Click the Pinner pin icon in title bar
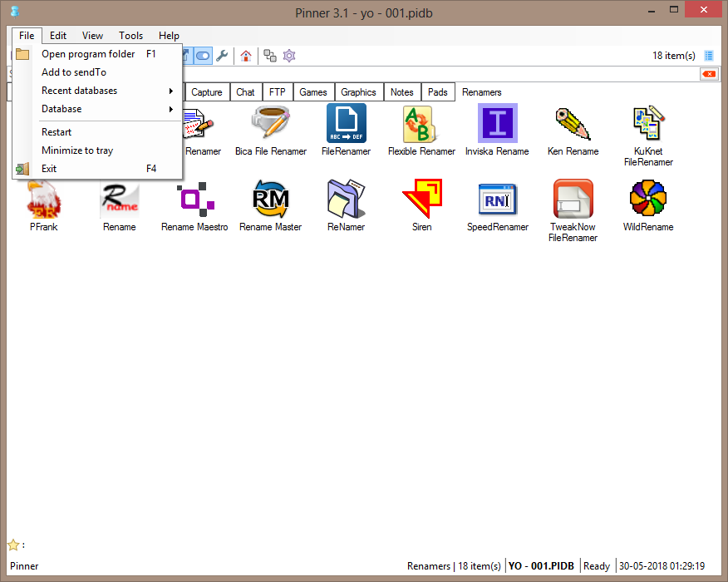The image size is (728, 582). 15,12
